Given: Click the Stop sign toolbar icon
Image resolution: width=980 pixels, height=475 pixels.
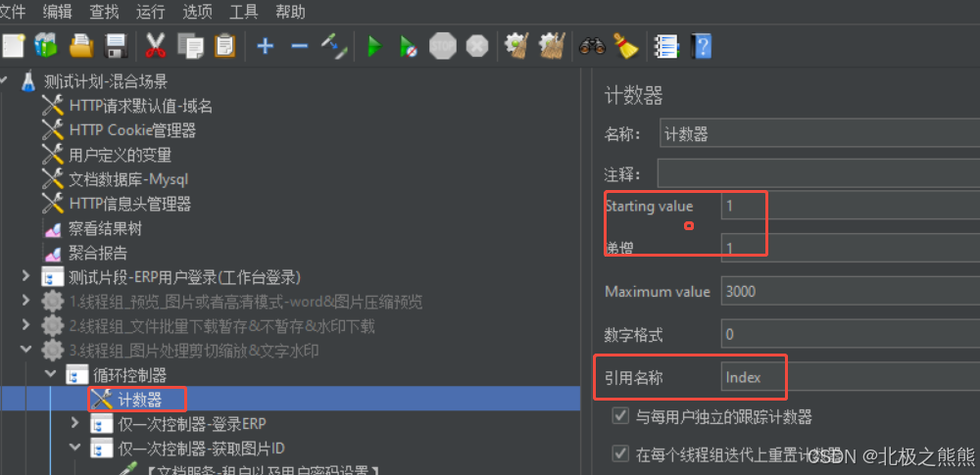Looking at the screenshot, I should point(443,46).
